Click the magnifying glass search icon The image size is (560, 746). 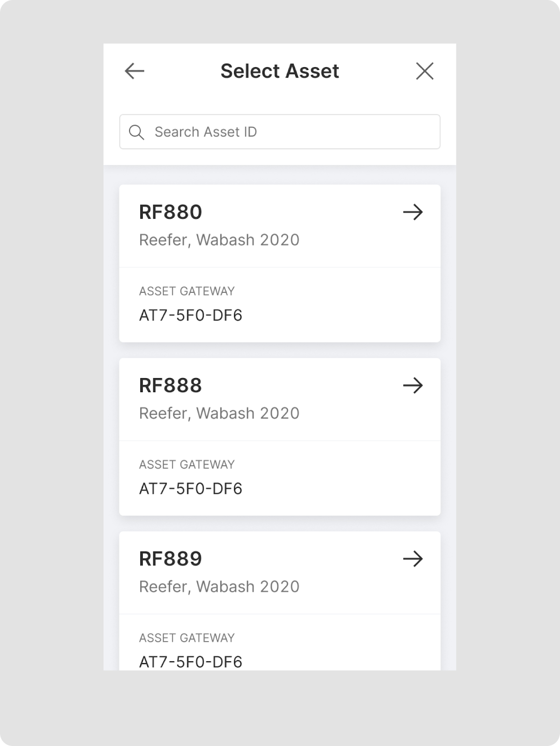[x=137, y=132]
